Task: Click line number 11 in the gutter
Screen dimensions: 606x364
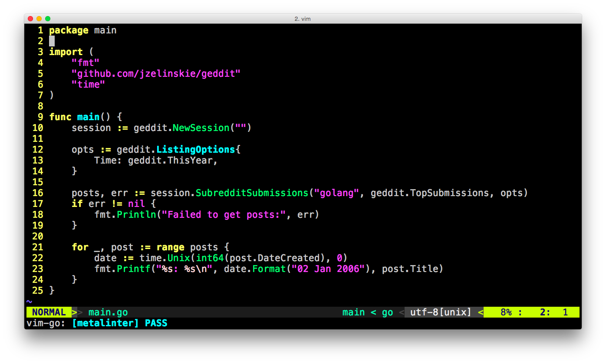Action: pos(38,139)
